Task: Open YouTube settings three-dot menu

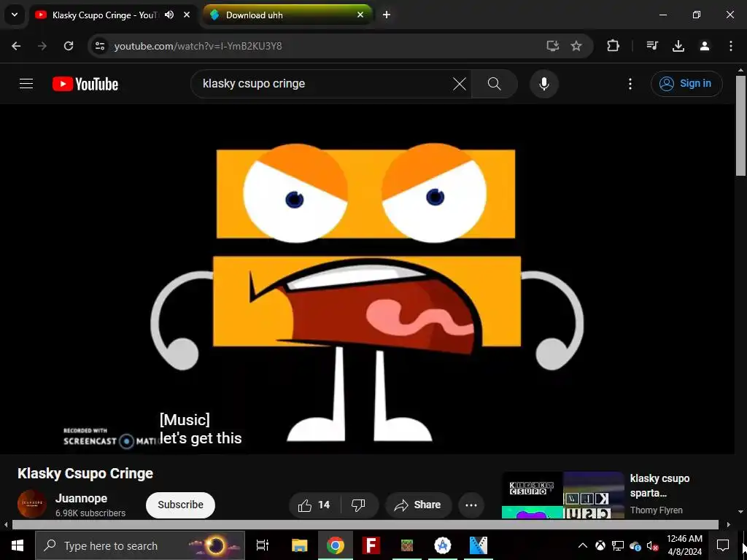Action: coord(630,84)
